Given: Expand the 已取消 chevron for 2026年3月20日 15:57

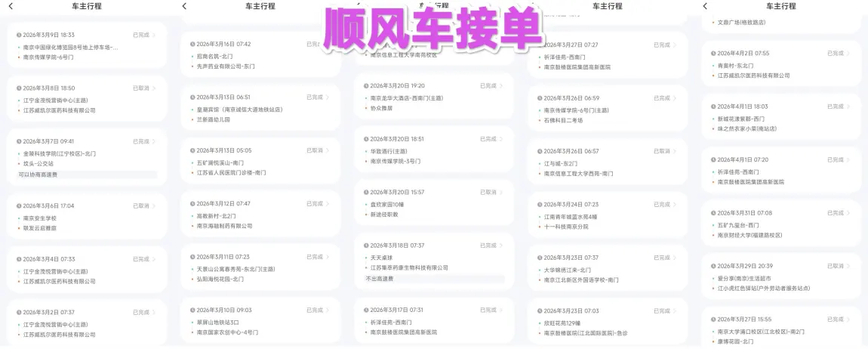Looking at the screenshot, I should pos(502,192).
